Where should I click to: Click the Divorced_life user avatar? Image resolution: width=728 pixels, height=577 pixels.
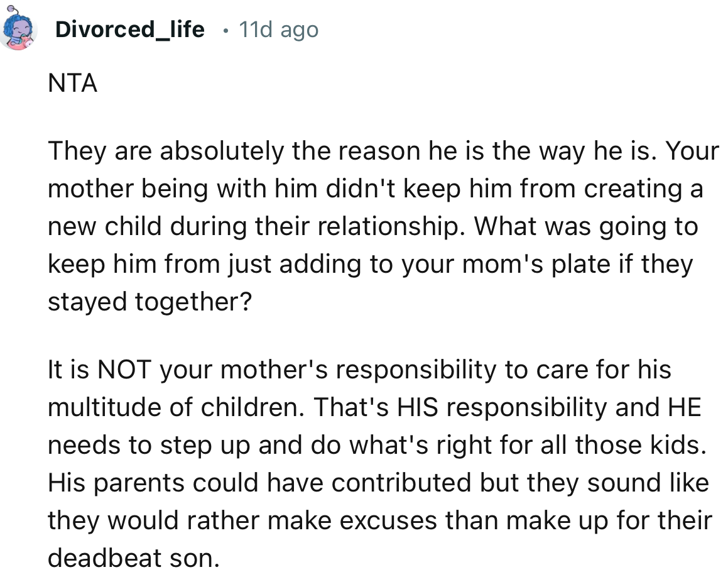pos(19,31)
